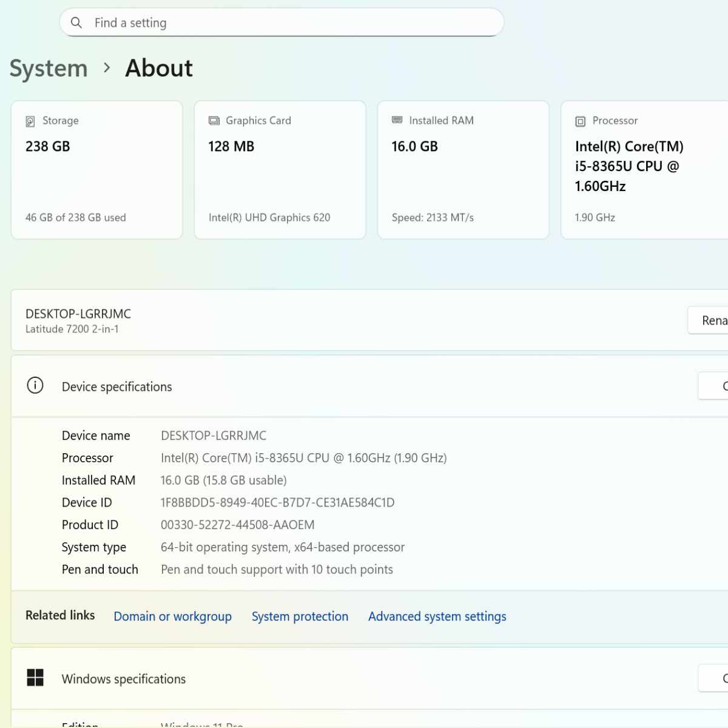Screen dimensions: 728x728
Task: Click the Processor row value in specifications
Action: [x=304, y=458]
